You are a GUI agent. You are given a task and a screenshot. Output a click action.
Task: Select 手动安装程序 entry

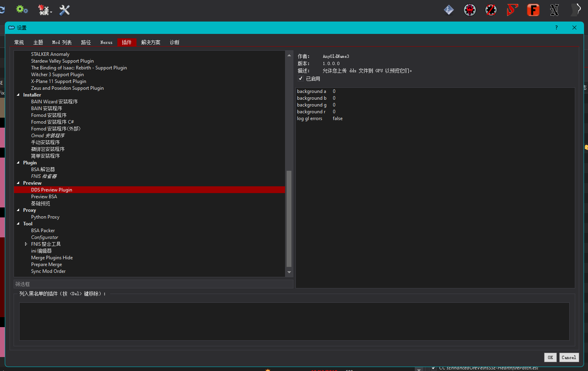tap(46, 142)
